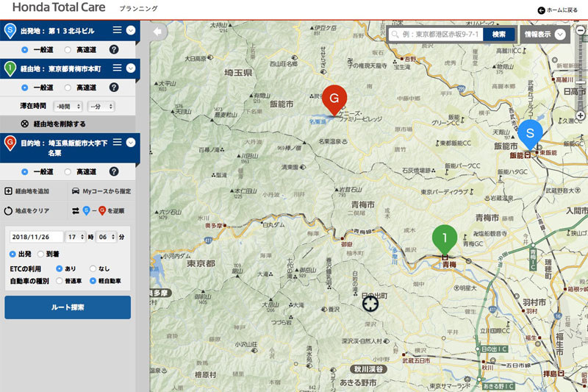This screenshot has height=392, width=588.
Task: Click refresh icon for 地点をクリア
Action: pos(8,211)
